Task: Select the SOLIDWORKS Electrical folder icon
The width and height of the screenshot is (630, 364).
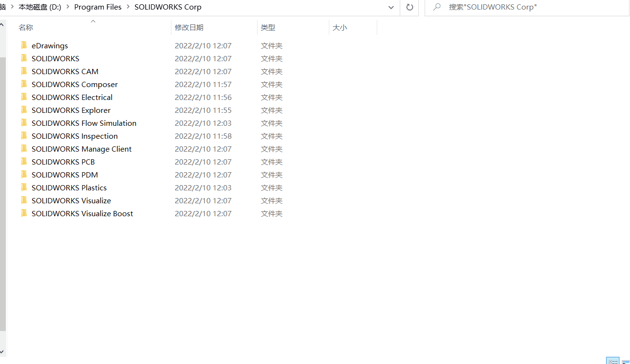Action: pos(24,97)
